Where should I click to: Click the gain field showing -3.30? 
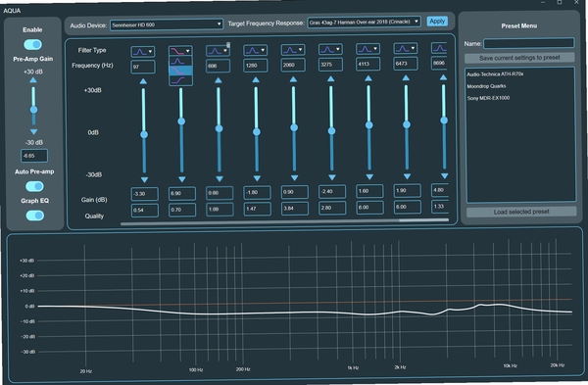144,194
